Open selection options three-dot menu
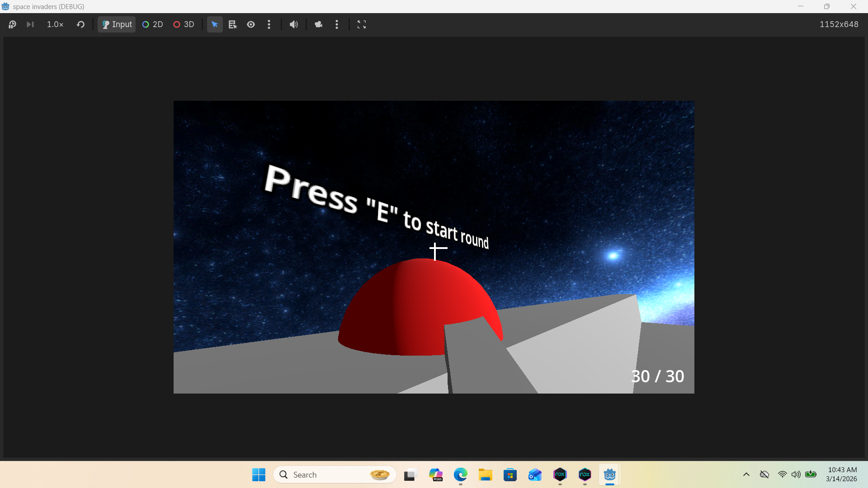The width and height of the screenshot is (868, 488). point(269,24)
